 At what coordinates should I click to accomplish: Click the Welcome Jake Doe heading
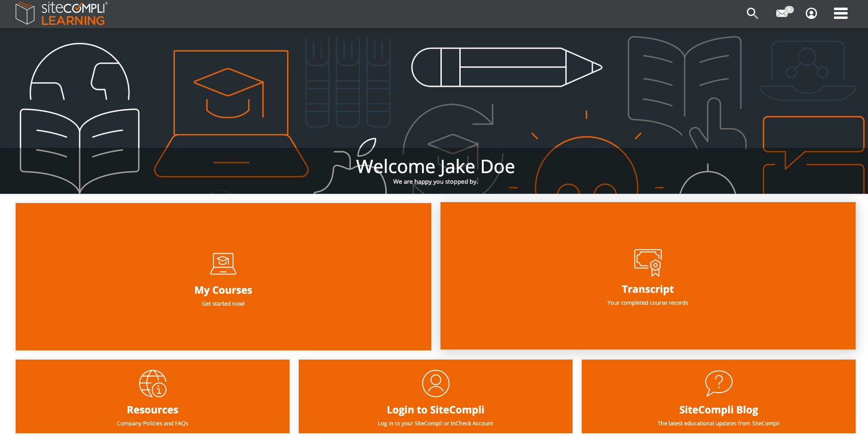pos(436,167)
